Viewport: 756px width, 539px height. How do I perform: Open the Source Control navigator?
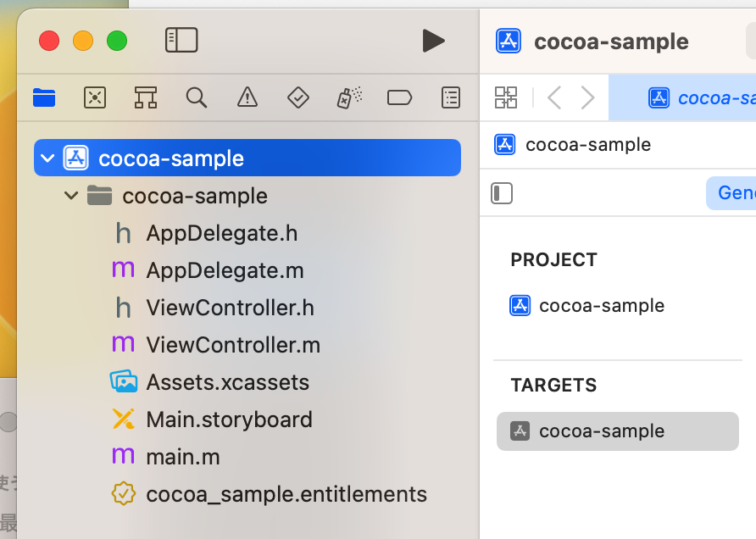coord(94,97)
